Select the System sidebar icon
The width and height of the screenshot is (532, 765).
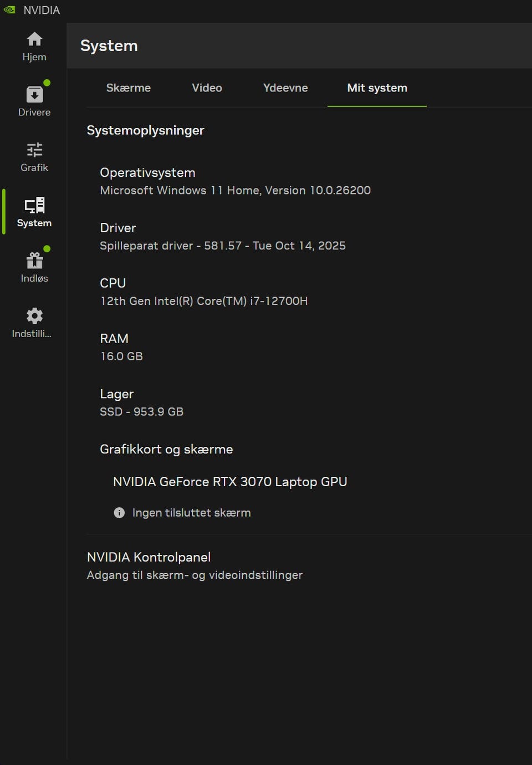(34, 206)
